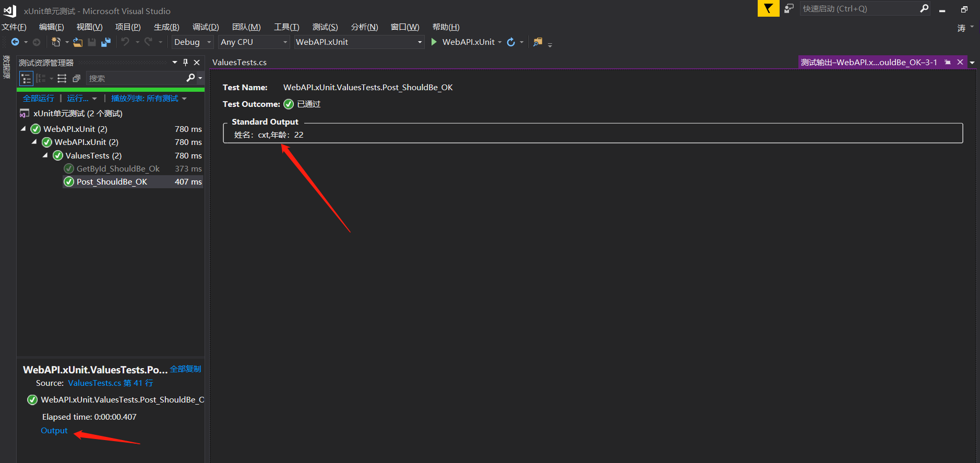Open the 涛 account dropdown
This screenshot has width=980, height=463.
pyautogui.click(x=965, y=28)
